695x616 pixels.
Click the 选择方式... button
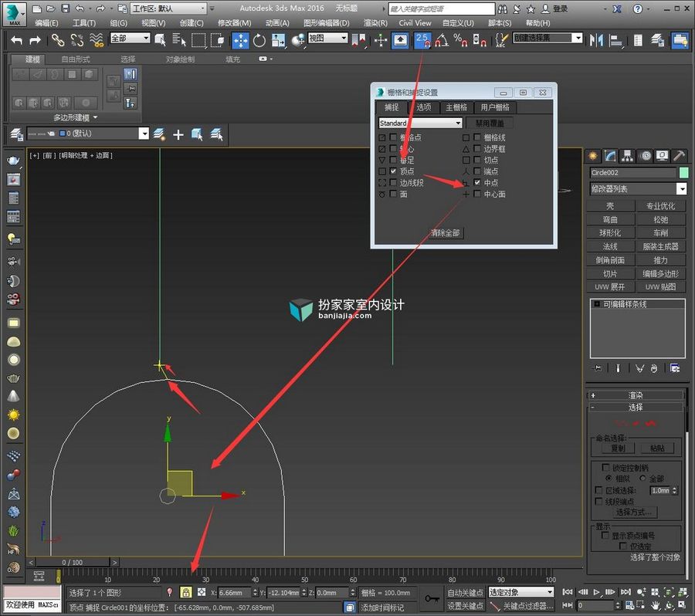[634, 513]
